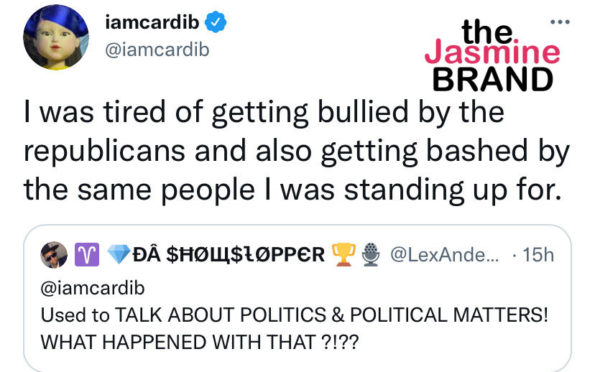This screenshot has height=372, width=595.
Task: Open the quoted tweet text about politics
Action: (294, 328)
